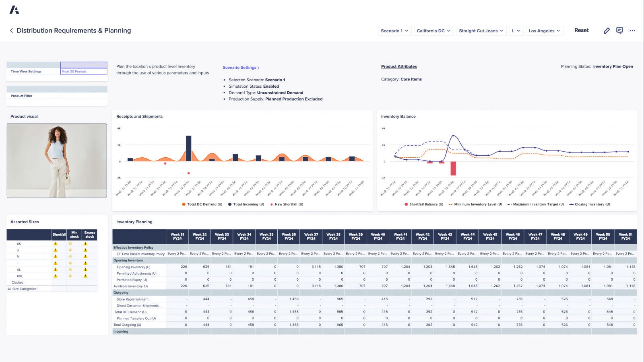Click the Reset button

pyautogui.click(x=581, y=30)
